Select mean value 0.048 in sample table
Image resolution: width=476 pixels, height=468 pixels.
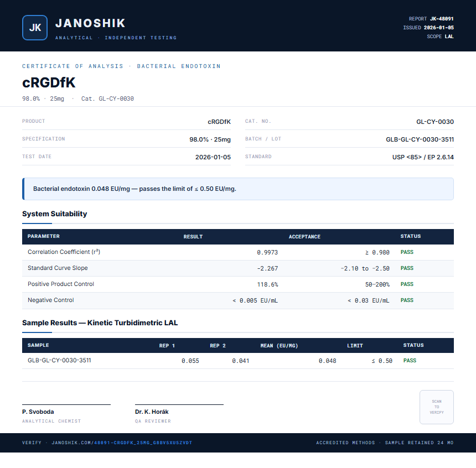[327, 361]
